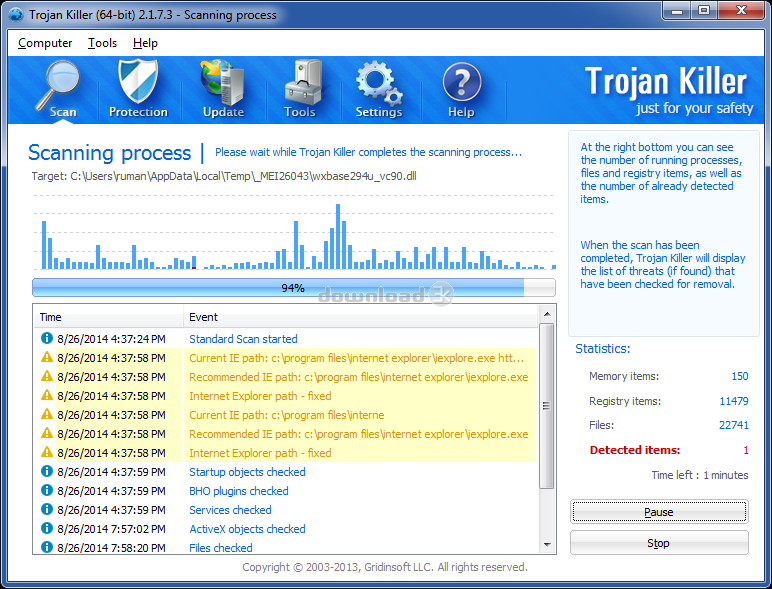Close the Trojan Killer window

741,10
